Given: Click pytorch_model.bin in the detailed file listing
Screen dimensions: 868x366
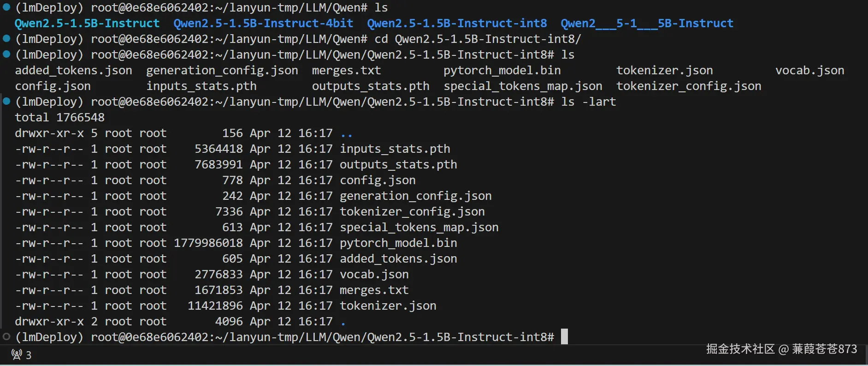Looking at the screenshot, I should click(398, 243).
